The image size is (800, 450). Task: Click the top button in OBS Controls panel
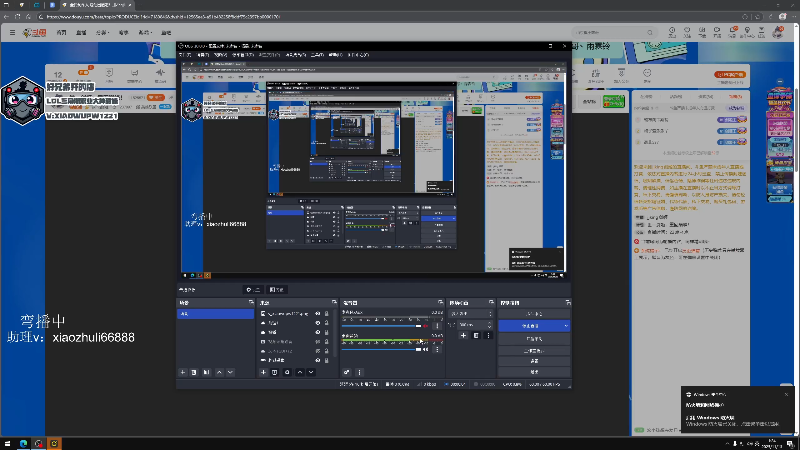pyautogui.click(x=534, y=313)
